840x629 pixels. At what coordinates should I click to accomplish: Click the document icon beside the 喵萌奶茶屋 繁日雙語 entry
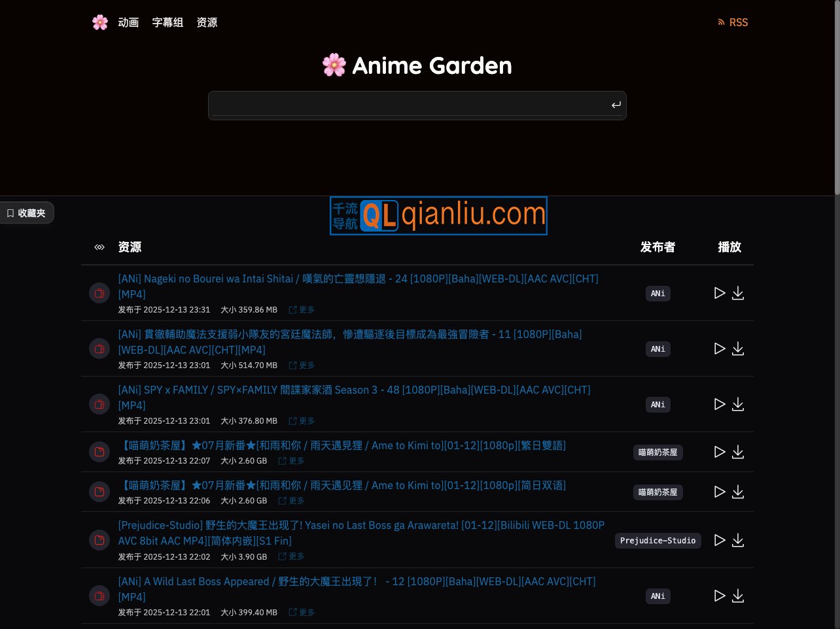pyautogui.click(x=99, y=452)
